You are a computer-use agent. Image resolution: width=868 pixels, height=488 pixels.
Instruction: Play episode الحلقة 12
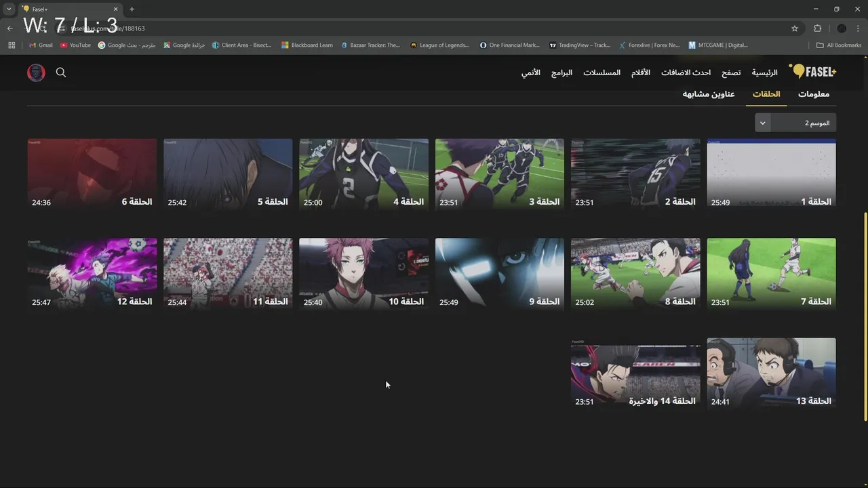click(92, 273)
